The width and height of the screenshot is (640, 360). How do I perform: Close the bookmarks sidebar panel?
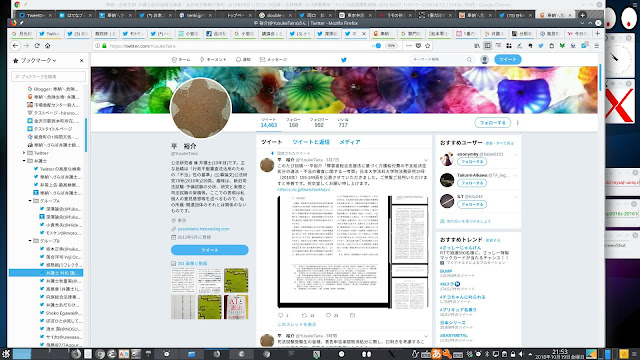click(x=81, y=60)
